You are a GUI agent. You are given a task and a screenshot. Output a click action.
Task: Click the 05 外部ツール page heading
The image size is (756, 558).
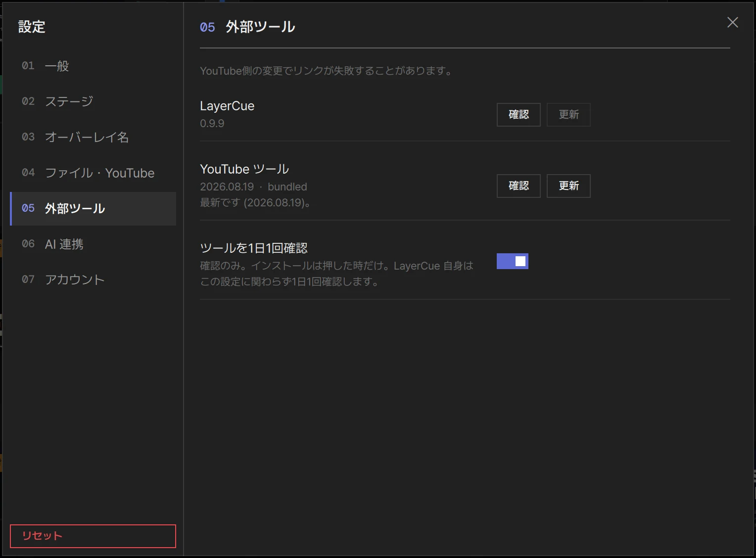pos(247,27)
